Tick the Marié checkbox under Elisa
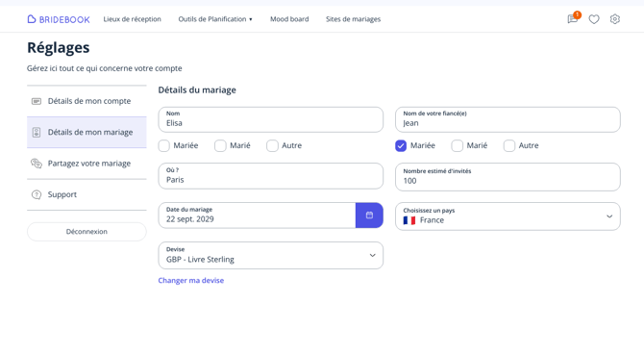644x355 pixels. coord(220,145)
